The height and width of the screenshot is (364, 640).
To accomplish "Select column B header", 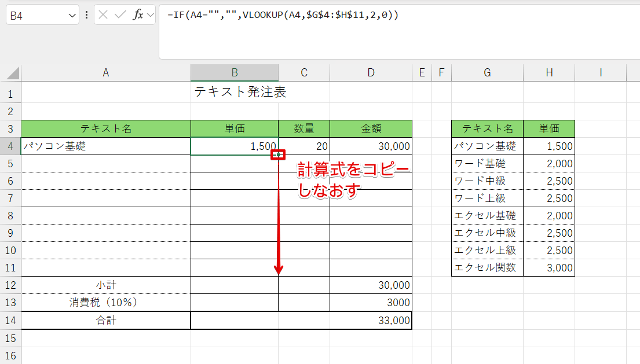I will 234,72.
